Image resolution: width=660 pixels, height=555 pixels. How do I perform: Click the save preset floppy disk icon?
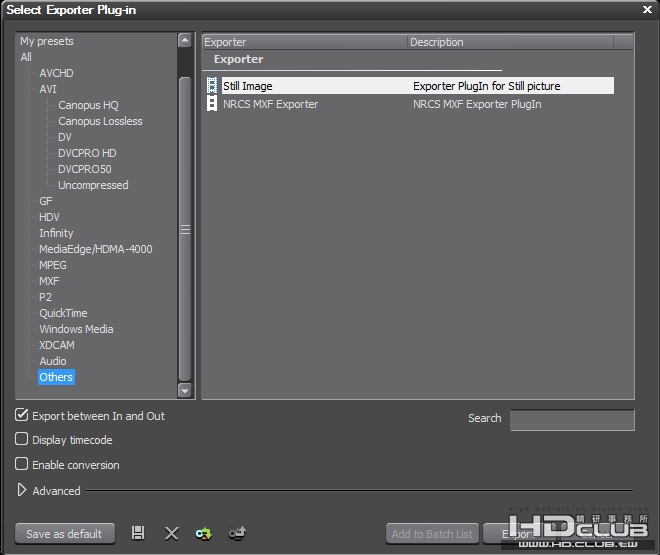click(138, 533)
